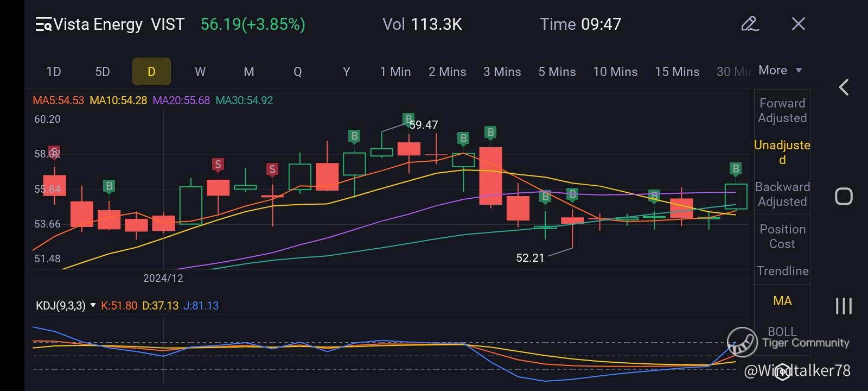The image size is (868, 391).
Task: Tap the MA10:54.28 legend value
Action: point(118,100)
